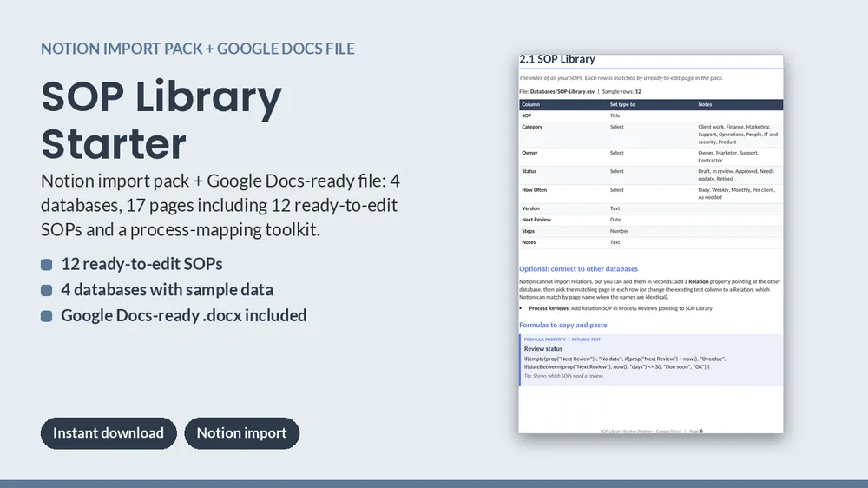Click the 'Set type to' table header
Viewport: 868px width, 488px height.
click(x=622, y=105)
